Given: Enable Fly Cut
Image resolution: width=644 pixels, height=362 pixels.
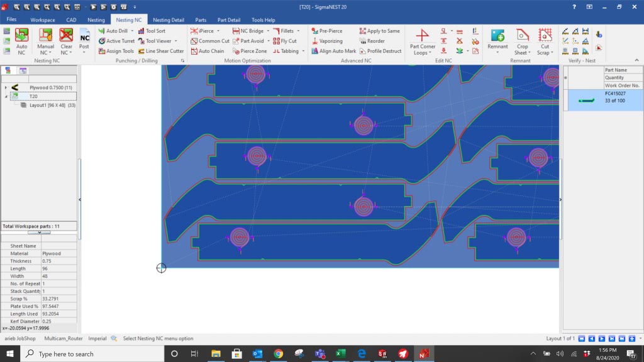Looking at the screenshot, I should point(285,41).
